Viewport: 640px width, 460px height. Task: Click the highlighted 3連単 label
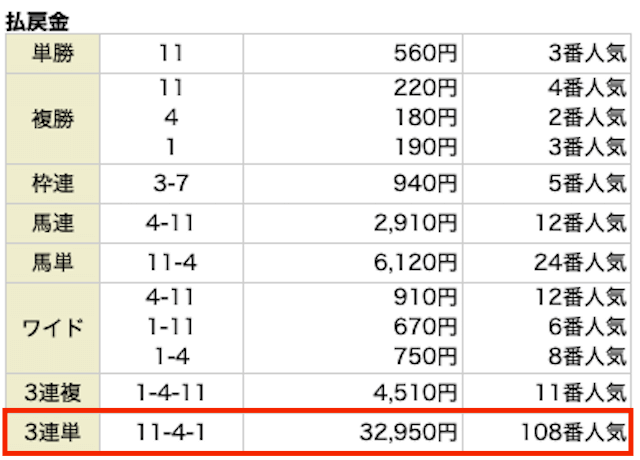tap(52, 433)
